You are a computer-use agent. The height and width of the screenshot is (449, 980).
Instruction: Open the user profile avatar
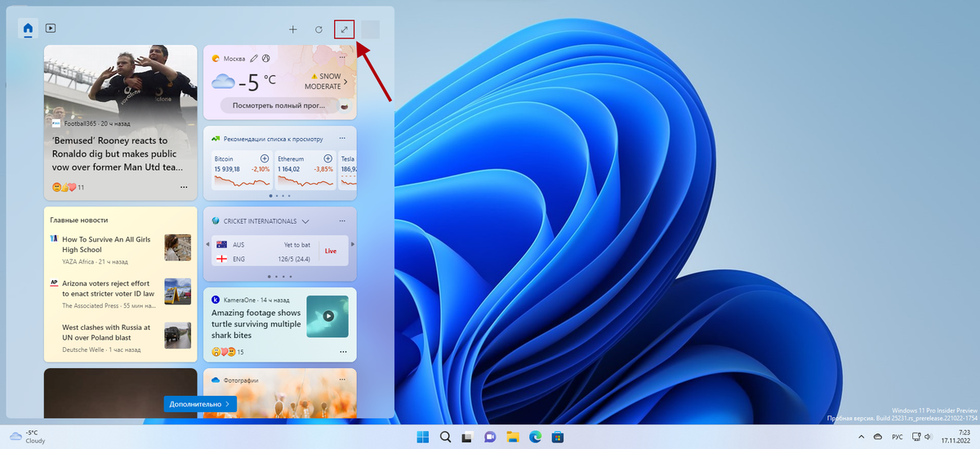pos(370,29)
